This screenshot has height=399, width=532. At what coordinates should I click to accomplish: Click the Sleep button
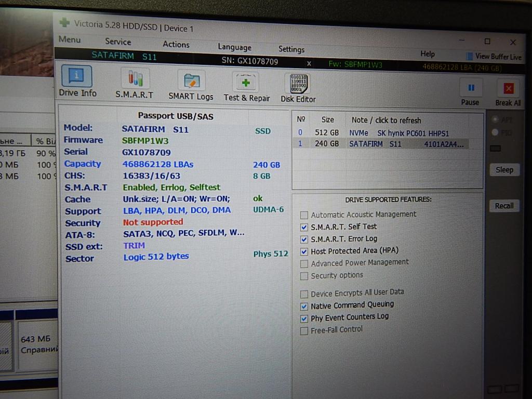[x=504, y=170]
